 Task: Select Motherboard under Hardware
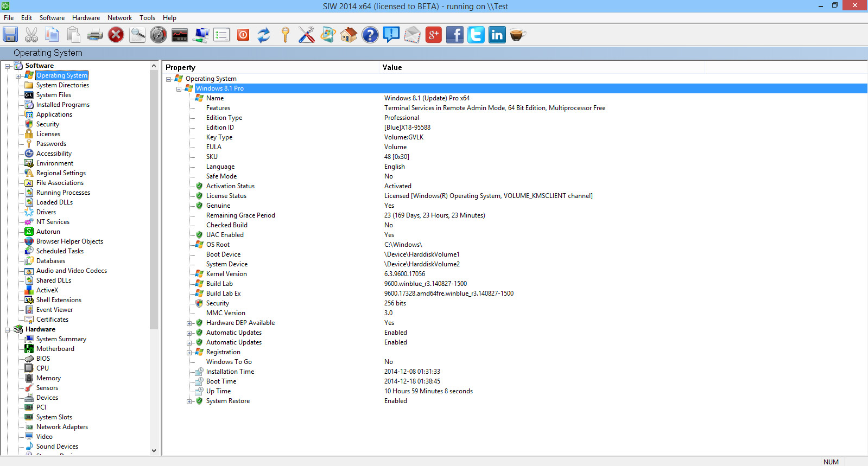point(55,349)
